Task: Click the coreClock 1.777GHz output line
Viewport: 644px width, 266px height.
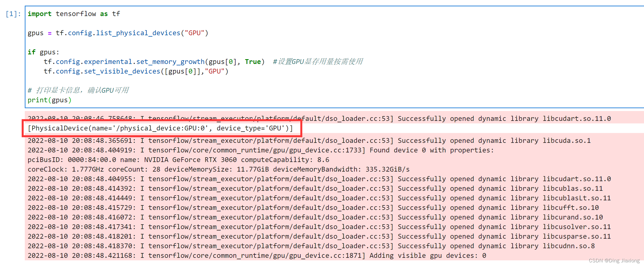Action: coord(218,169)
